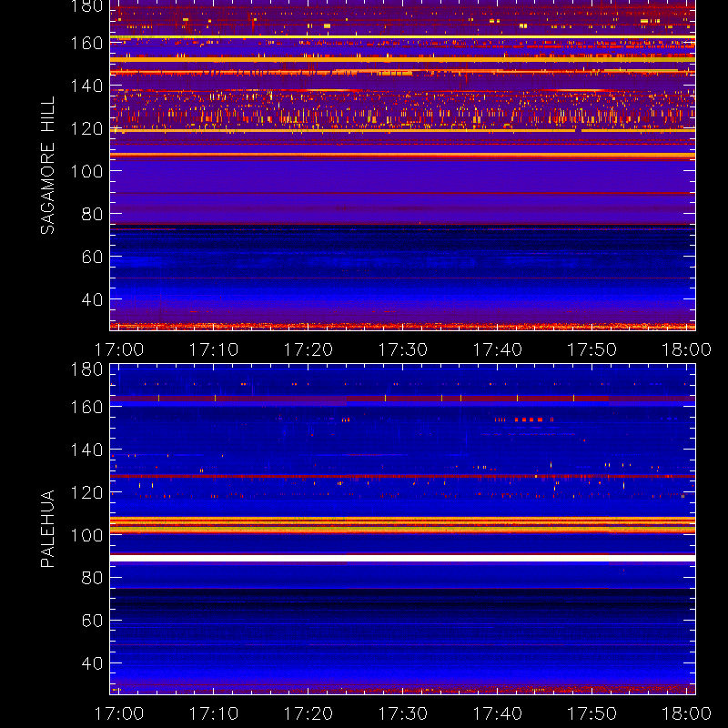728x728 pixels.
Task: Choose frequency label 180 on Palehua axis
Action: pyautogui.click(x=86, y=370)
